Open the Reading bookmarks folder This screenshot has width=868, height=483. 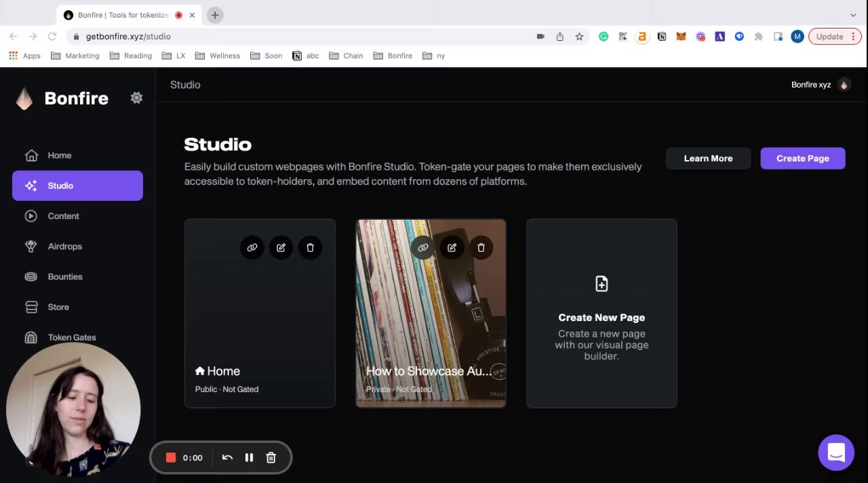(131, 56)
